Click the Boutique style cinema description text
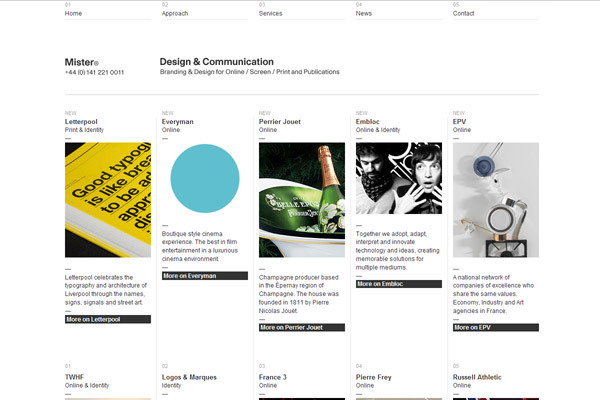The width and height of the screenshot is (600, 400). [200, 246]
